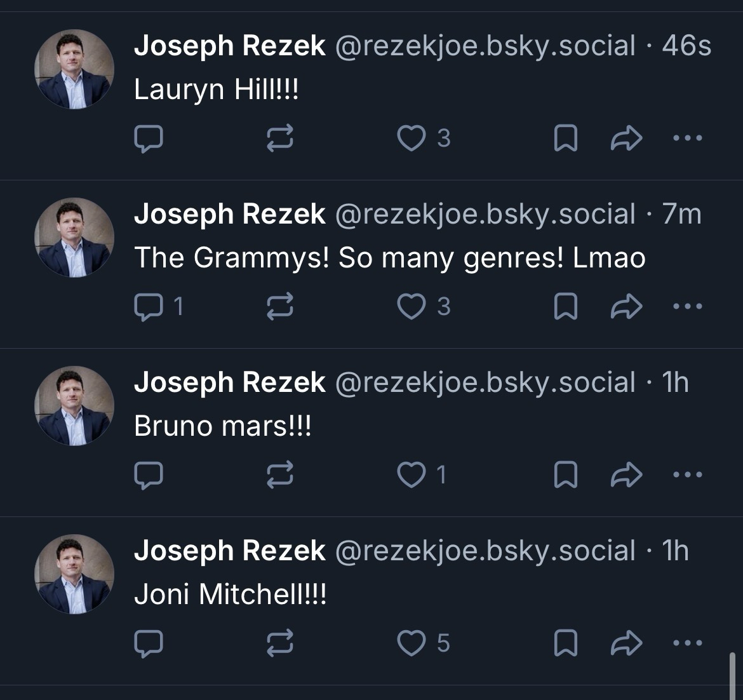Image resolution: width=743 pixels, height=700 pixels.
Task: Share the Bruno mars post
Action: pos(626,475)
